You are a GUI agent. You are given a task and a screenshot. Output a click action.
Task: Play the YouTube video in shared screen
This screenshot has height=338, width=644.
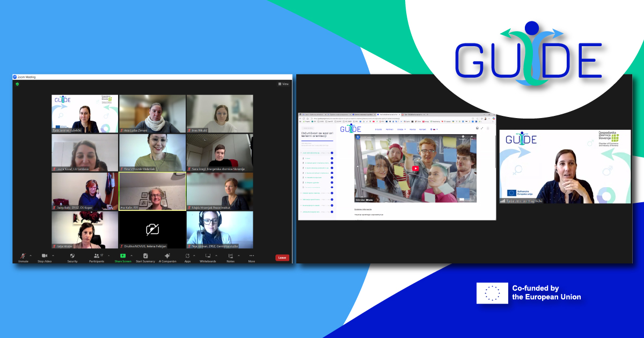[x=415, y=168]
